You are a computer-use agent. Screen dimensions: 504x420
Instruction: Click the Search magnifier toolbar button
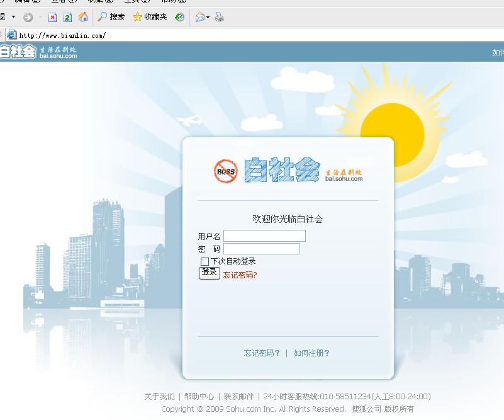[x=111, y=17]
